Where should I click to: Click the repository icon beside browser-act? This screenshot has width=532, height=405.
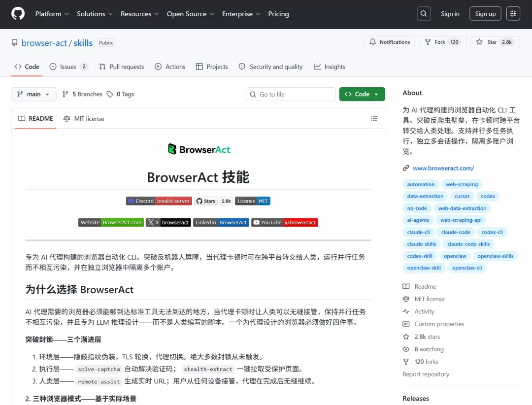tap(15, 43)
